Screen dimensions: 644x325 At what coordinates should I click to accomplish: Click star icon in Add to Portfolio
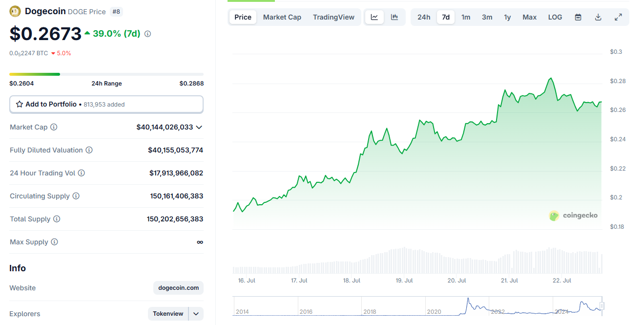tap(20, 104)
